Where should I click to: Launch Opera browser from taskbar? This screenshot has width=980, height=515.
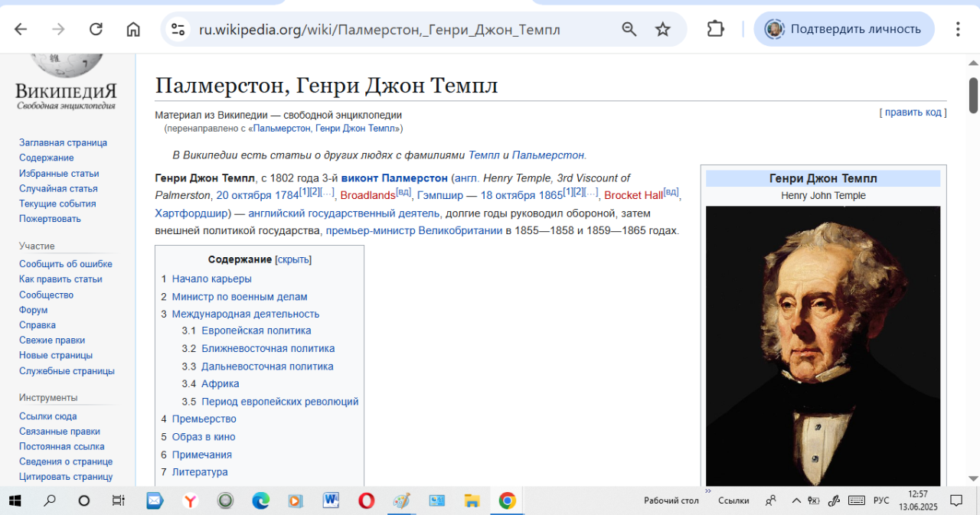(366, 501)
